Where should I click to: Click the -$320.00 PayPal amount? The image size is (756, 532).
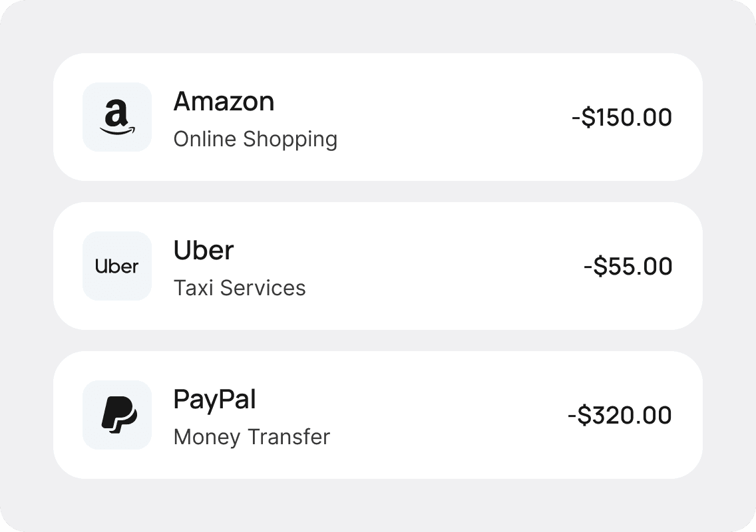619,414
